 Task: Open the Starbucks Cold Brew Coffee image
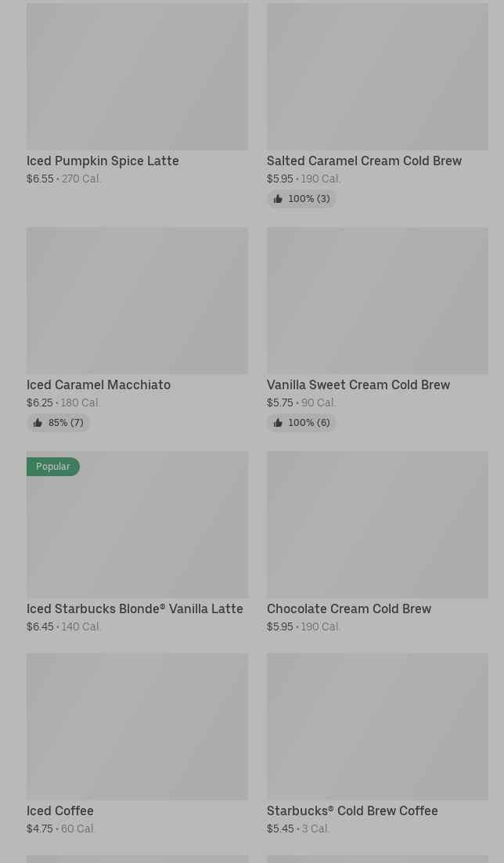377,727
